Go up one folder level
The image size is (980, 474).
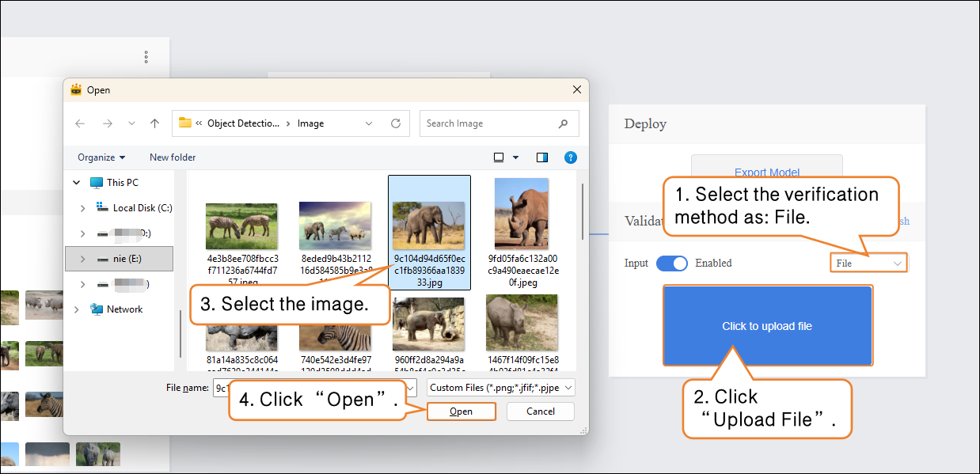(155, 123)
